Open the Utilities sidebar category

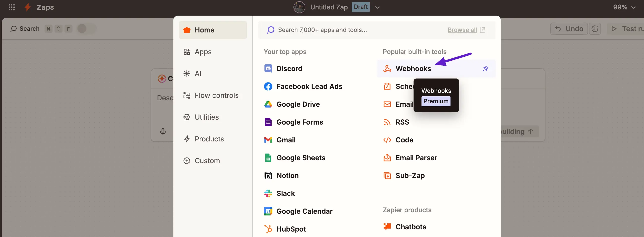(x=213, y=117)
